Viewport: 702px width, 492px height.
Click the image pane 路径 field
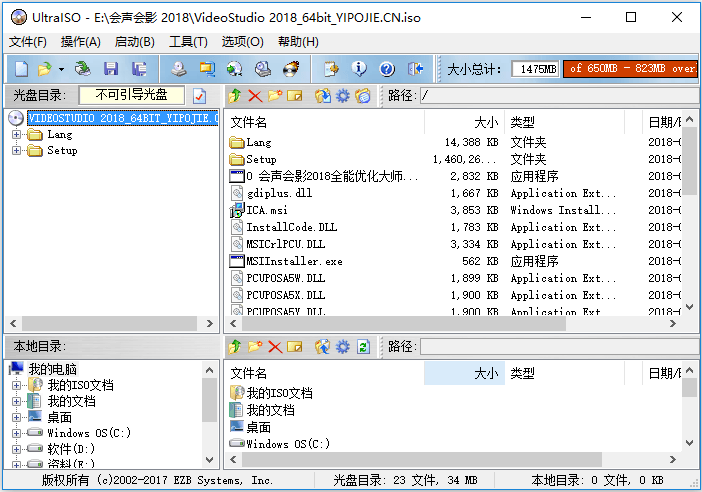click(x=560, y=95)
